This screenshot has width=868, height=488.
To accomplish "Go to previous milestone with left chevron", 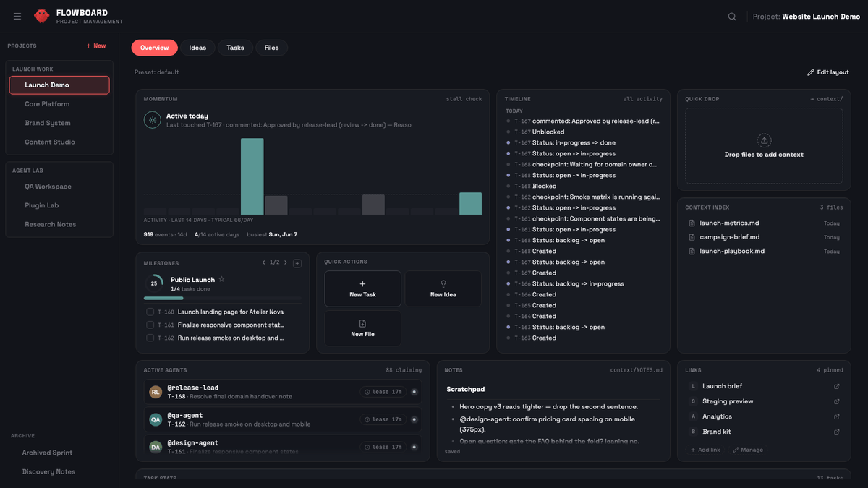I will point(264,262).
